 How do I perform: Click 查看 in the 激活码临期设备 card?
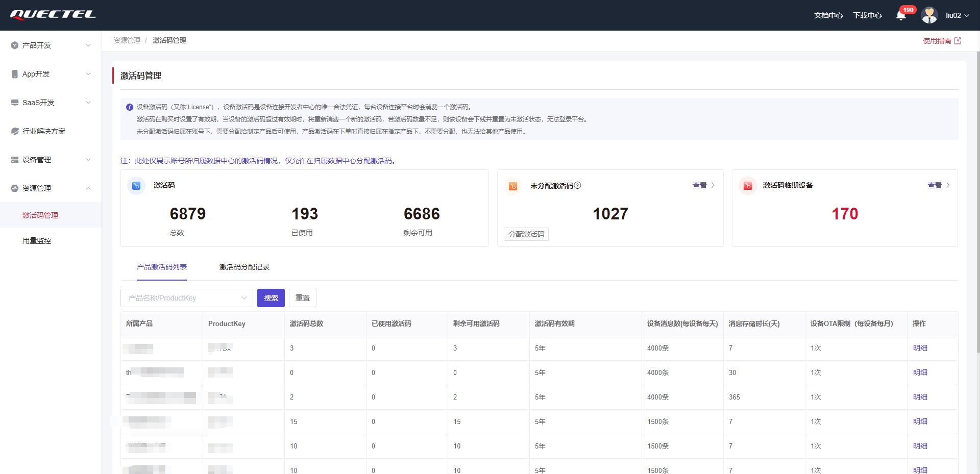tap(935, 185)
